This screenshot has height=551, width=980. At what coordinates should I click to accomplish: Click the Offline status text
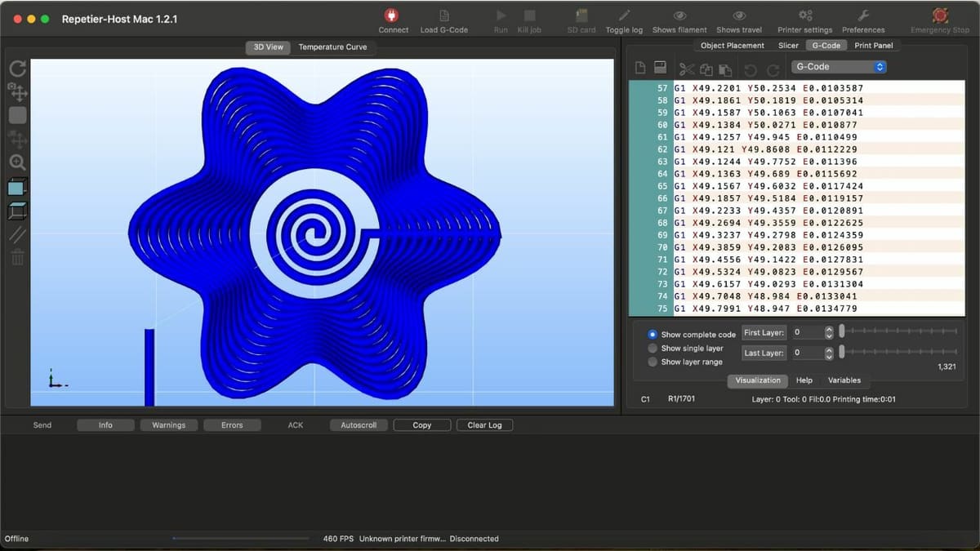(x=16, y=539)
